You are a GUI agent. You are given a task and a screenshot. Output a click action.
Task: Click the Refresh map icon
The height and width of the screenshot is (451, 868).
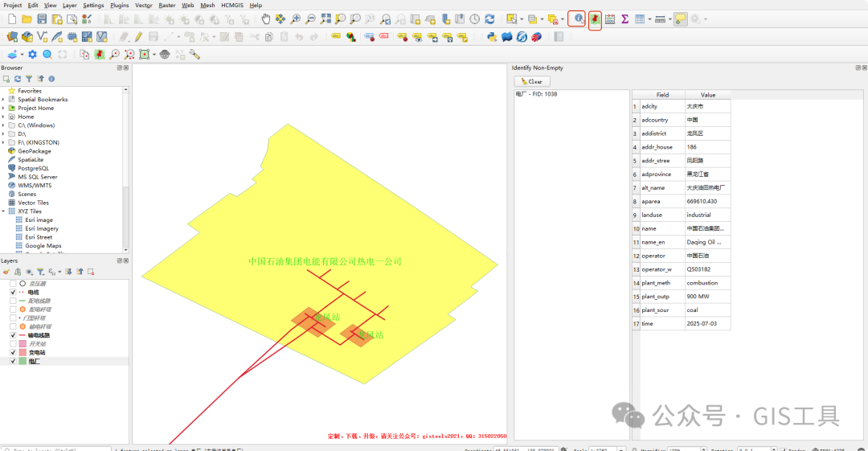tap(489, 19)
